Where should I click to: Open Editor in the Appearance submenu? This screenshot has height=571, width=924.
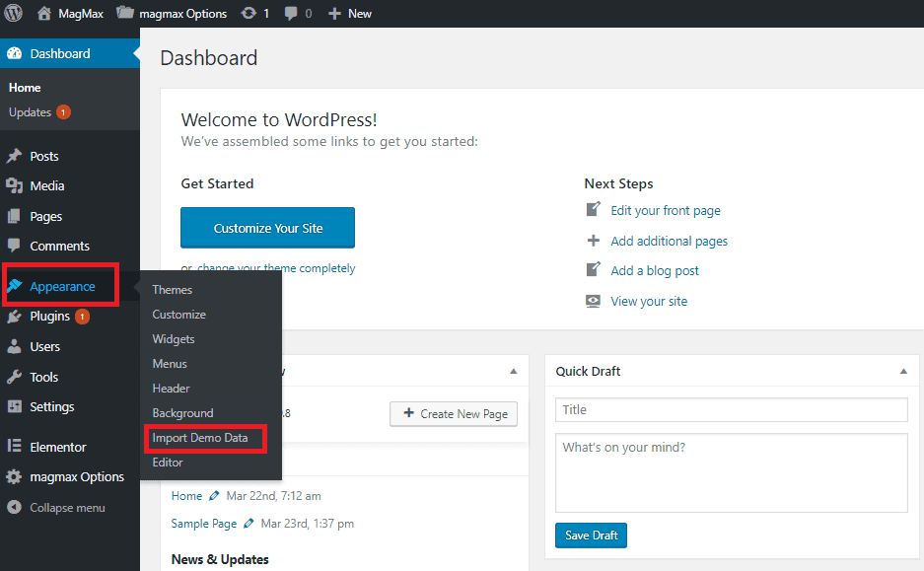coord(168,463)
